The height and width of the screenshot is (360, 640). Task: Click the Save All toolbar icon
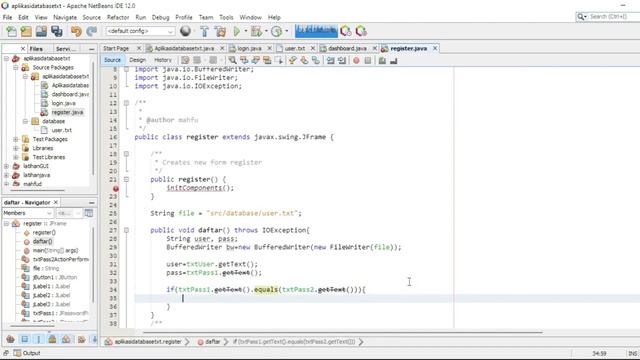click(57, 31)
